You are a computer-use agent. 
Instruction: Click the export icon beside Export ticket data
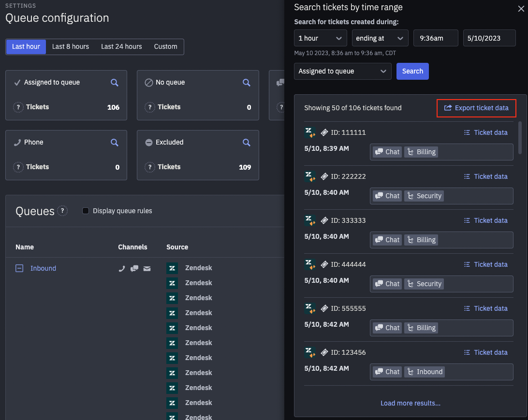[x=448, y=108]
